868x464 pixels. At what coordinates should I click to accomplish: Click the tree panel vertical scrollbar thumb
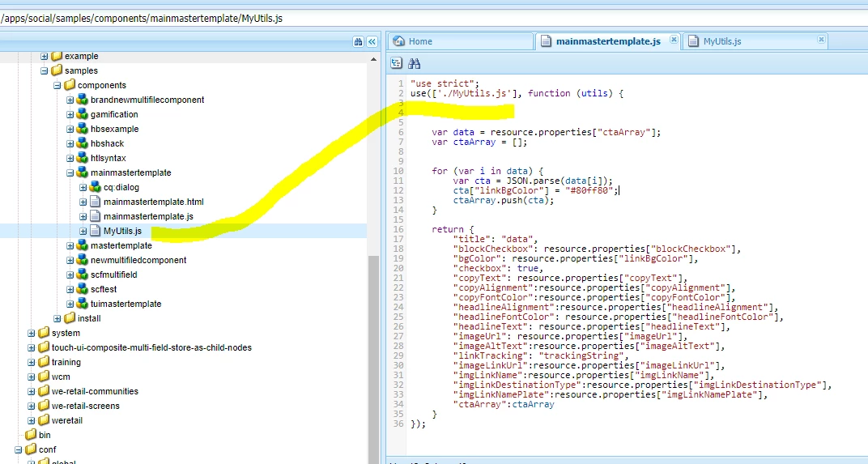point(373,360)
